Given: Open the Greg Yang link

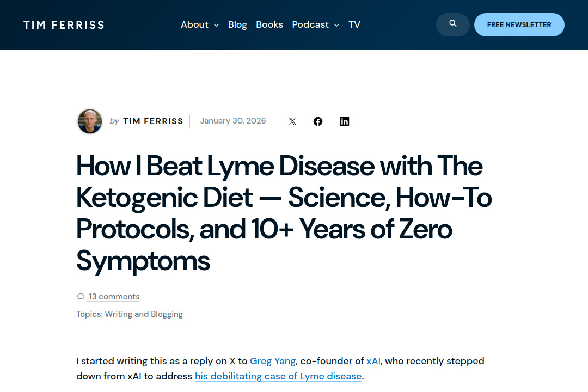Looking at the screenshot, I should click(x=272, y=361).
